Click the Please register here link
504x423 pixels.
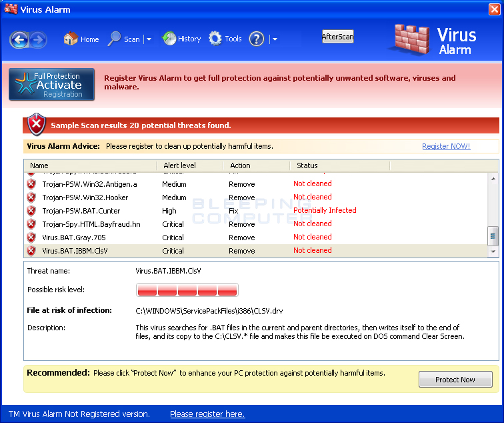point(207,414)
